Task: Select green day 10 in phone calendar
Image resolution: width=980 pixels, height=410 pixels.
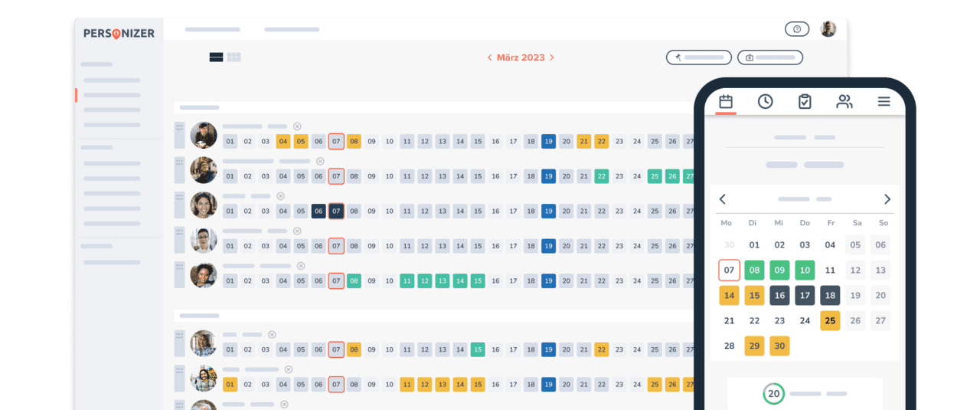Action: click(805, 271)
